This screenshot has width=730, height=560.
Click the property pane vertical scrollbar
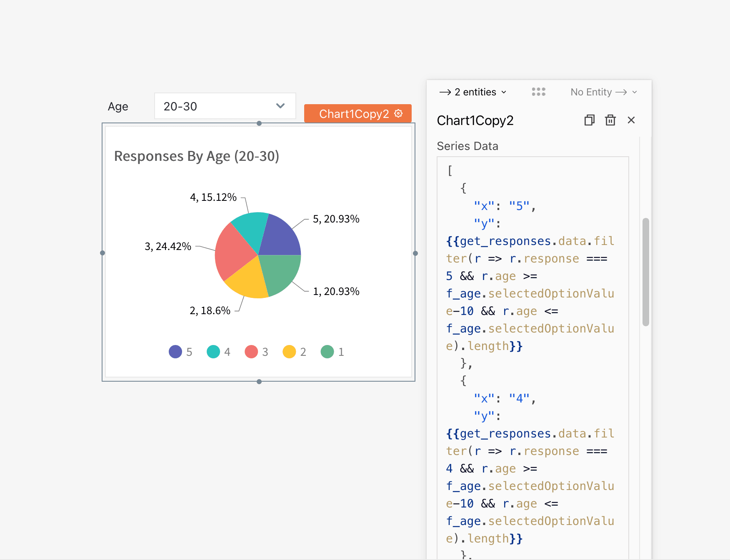(x=645, y=272)
